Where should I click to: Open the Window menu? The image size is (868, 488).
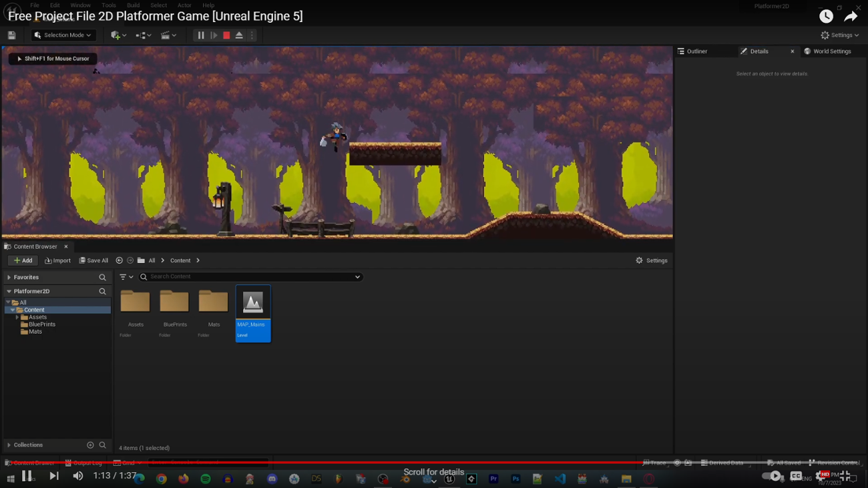[x=80, y=5]
